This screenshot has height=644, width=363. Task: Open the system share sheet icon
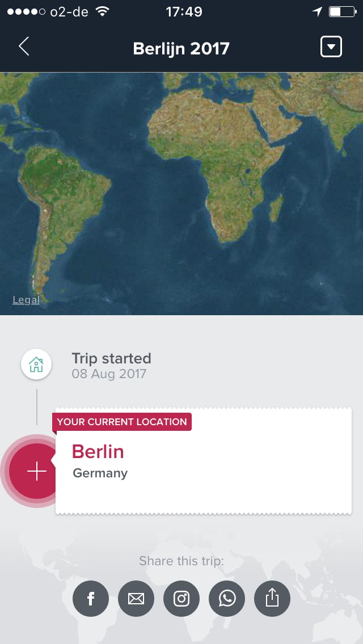(x=272, y=598)
